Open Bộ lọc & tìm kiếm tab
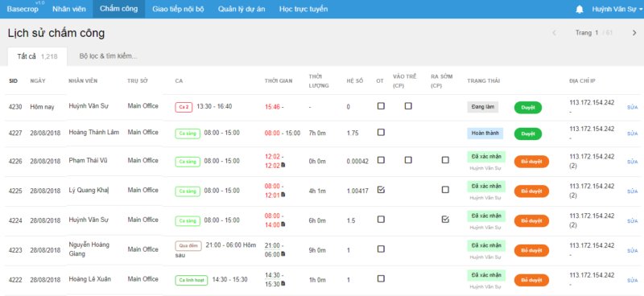This screenshot has width=644, height=296. click(109, 56)
